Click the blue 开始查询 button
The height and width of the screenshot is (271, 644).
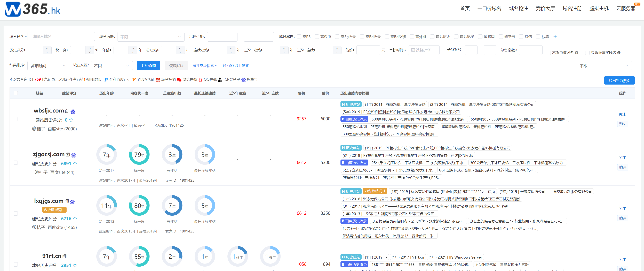pyautogui.click(x=148, y=66)
